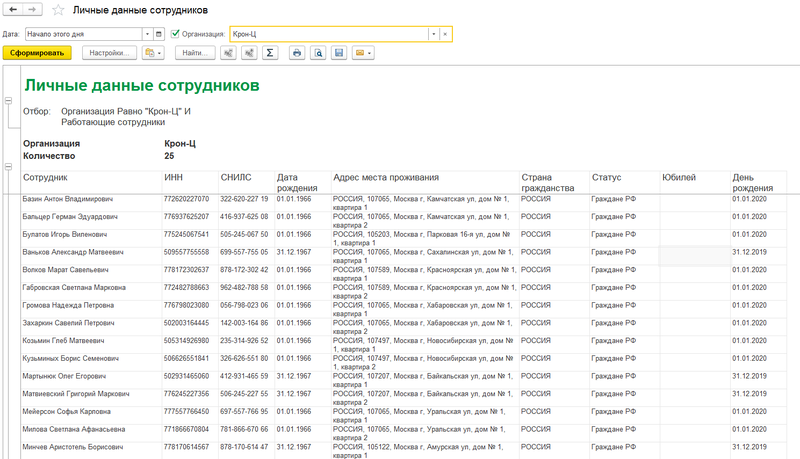Click employee 'Ваньков Александр Матвеевич'
The width and height of the screenshot is (800, 459).
point(72,252)
